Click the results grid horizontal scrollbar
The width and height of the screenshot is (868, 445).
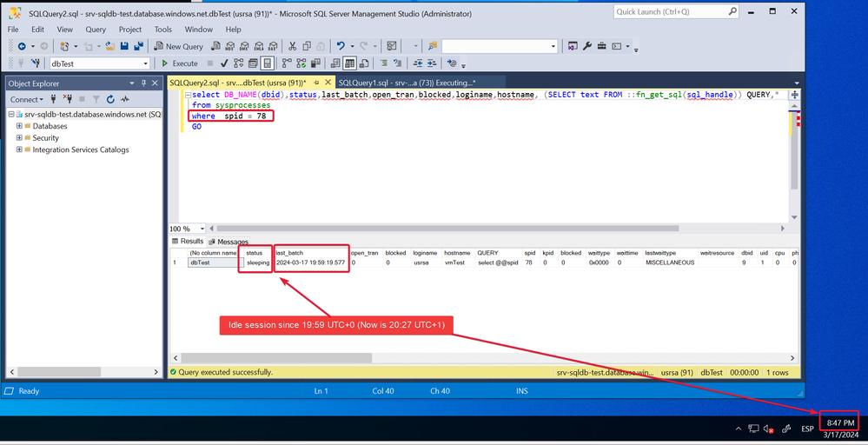[276, 359]
